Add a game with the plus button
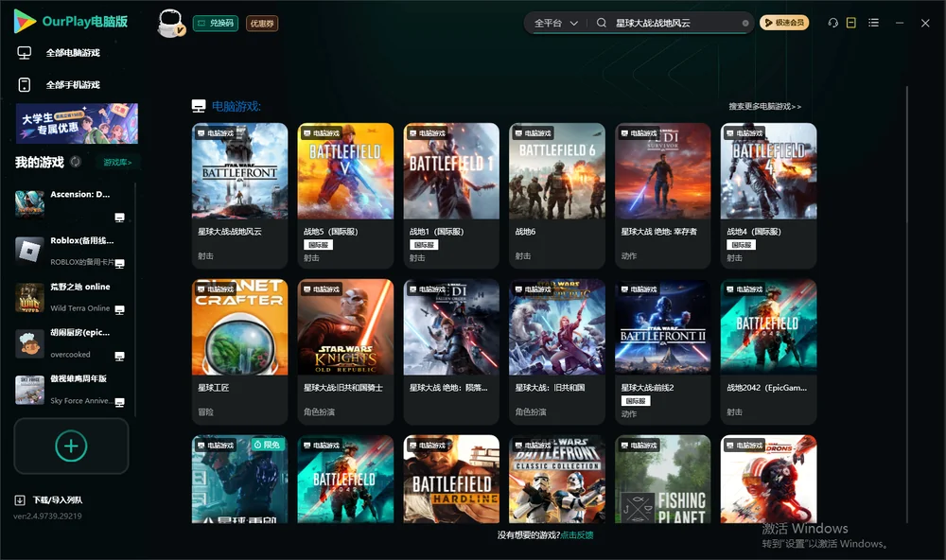This screenshot has height=560, width=946. [71, 446]
